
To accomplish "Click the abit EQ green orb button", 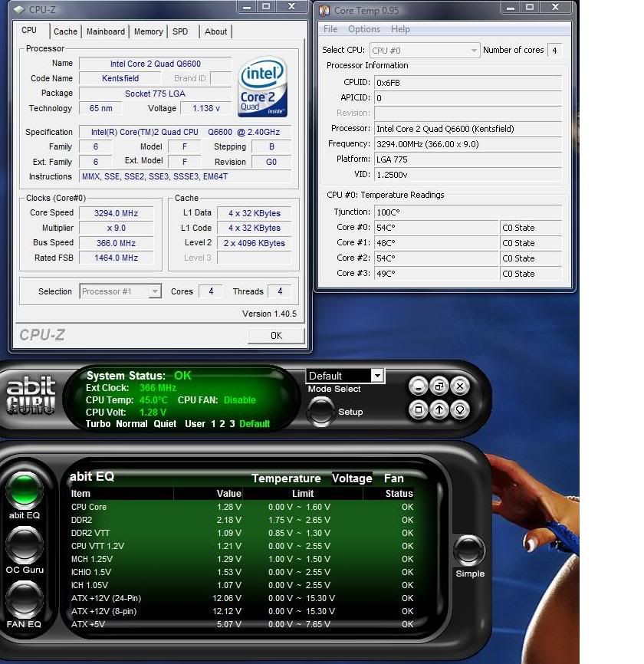I will [x=24, y=490].
